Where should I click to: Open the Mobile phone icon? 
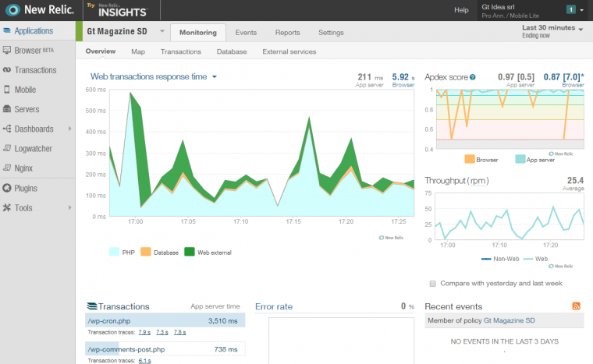(7, 90)
